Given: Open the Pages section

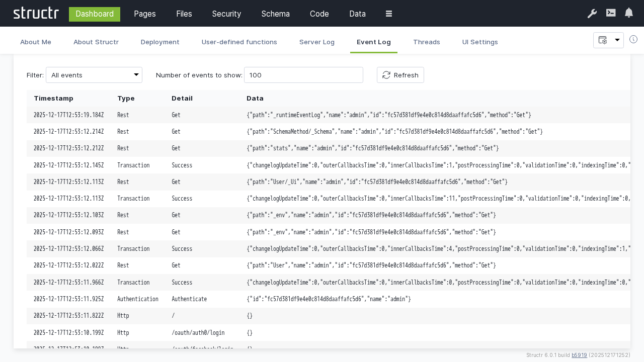Looking at the screenshot, I should pos(145,14).
